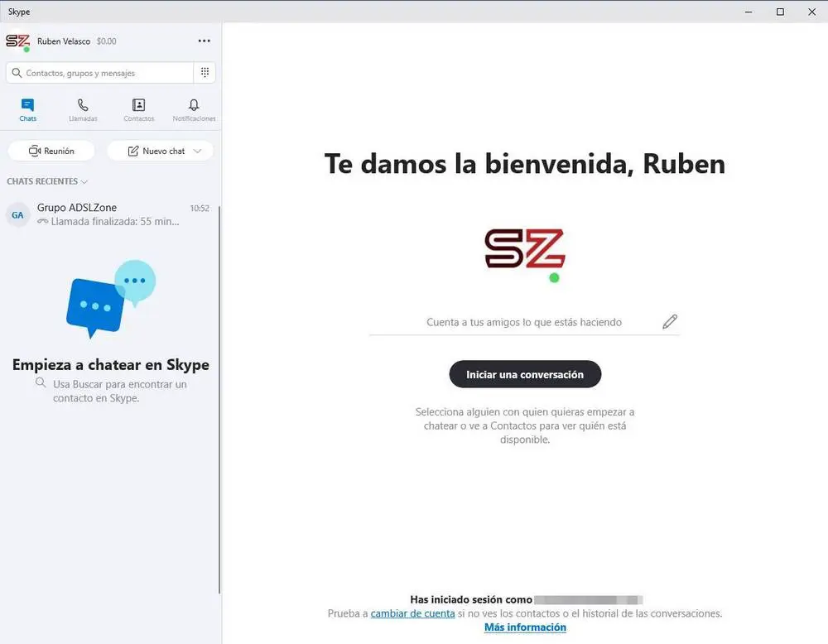Click the chat list vertical scrollbar

219,400
